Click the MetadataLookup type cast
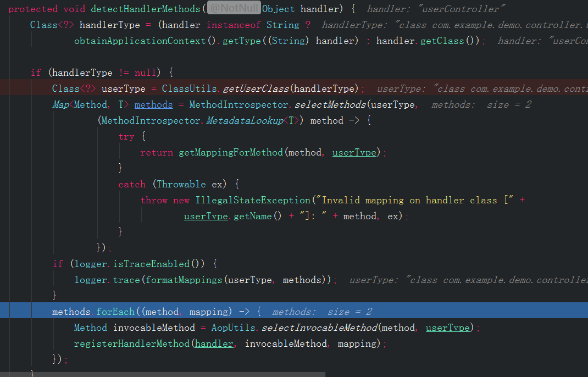Image resolution: width=588 pixels, height=377 pixels. click(x=245, y=121)
